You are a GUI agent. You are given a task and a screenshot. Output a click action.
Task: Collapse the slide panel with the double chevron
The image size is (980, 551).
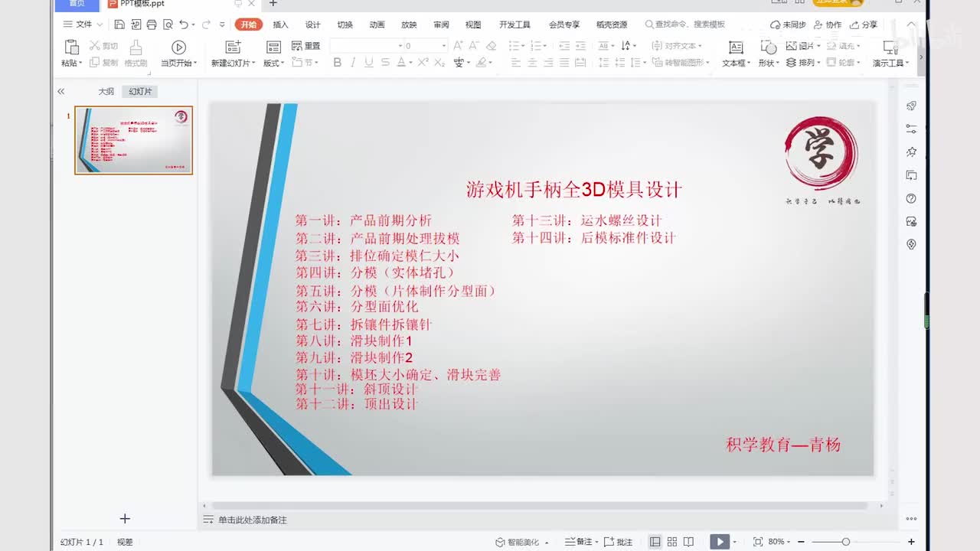click(60, 91)
